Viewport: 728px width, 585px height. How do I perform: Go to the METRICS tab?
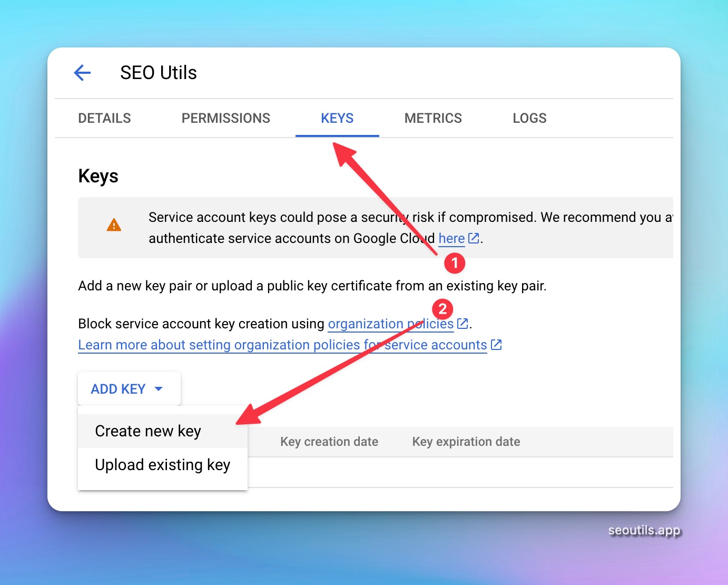(x=433, y=118)
